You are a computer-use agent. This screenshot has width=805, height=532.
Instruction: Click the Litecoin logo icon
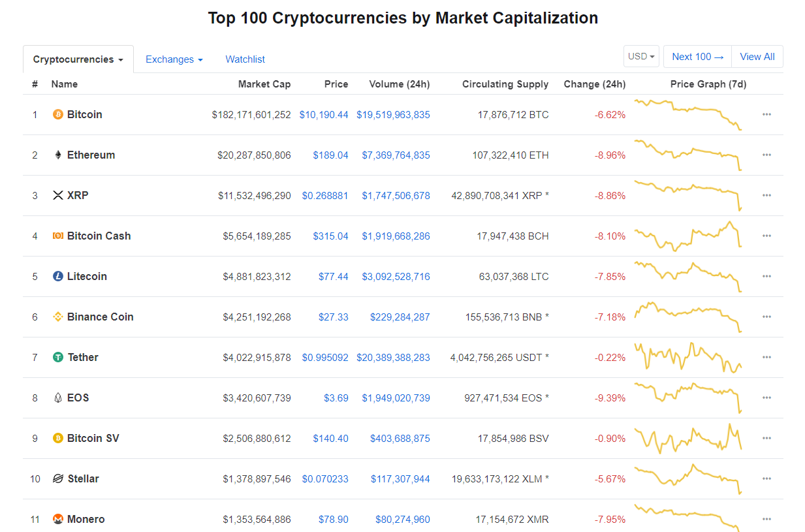pos(57,276)
